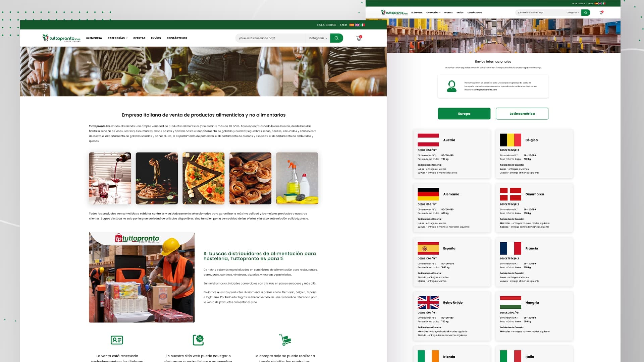Viewport: 644px width, 362px height.
Task: Click the 'DESDE 250€/PLT' price for Hungría
Action: (509, 313)
